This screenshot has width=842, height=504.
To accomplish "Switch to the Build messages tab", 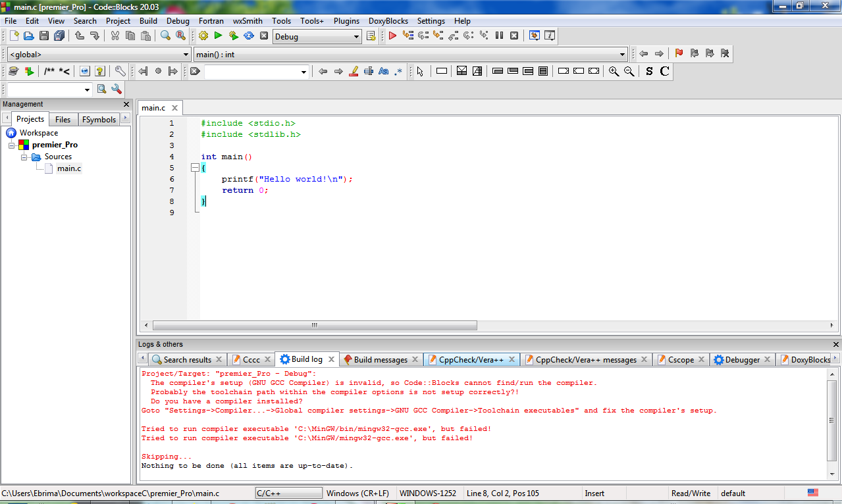I will [381, 359].
